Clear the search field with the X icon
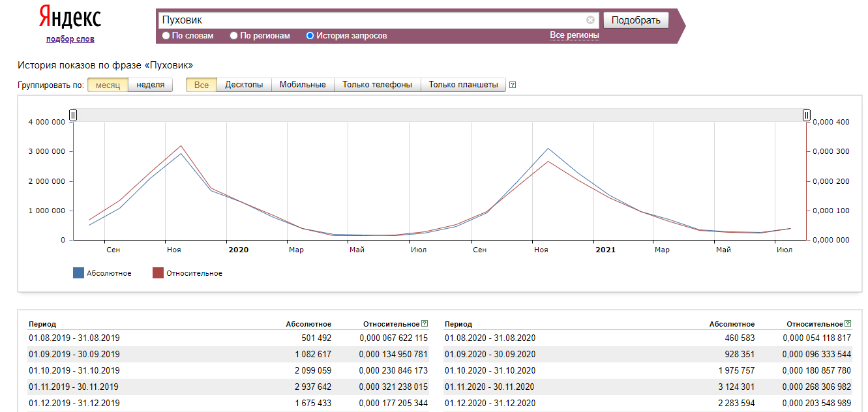 click(590, 20)
